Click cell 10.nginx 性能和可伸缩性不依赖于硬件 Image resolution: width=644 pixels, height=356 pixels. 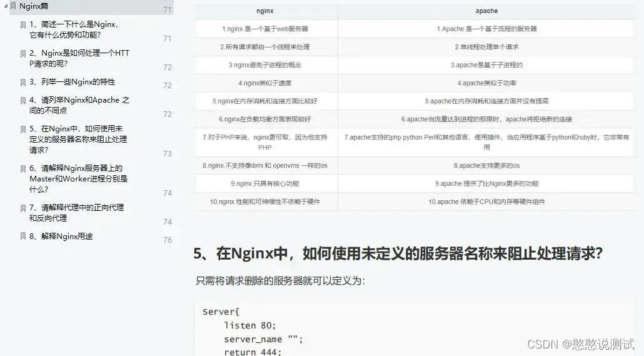pyautogui.click(x=265, y=202)
